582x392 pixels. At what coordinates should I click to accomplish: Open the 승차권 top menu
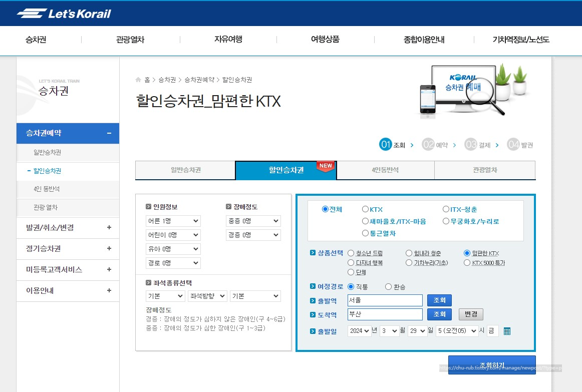click(x=36, y=40)
